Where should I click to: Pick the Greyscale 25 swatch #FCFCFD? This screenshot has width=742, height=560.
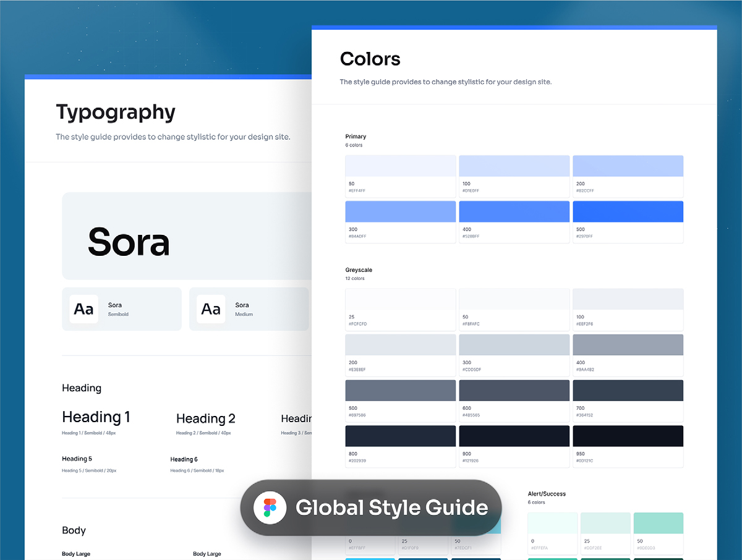pyautogui.click(x=401, y=310)
